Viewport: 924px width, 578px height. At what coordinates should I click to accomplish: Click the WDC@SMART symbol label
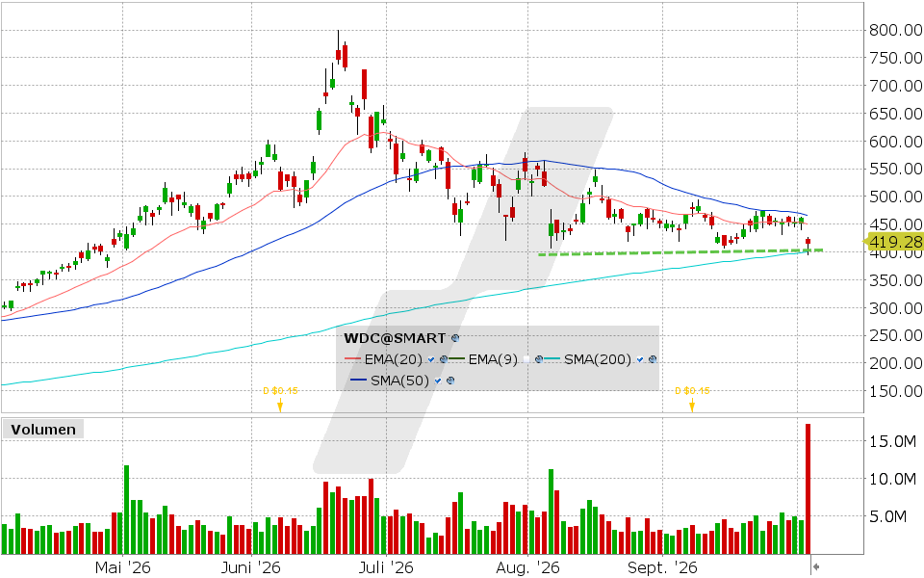395,338
